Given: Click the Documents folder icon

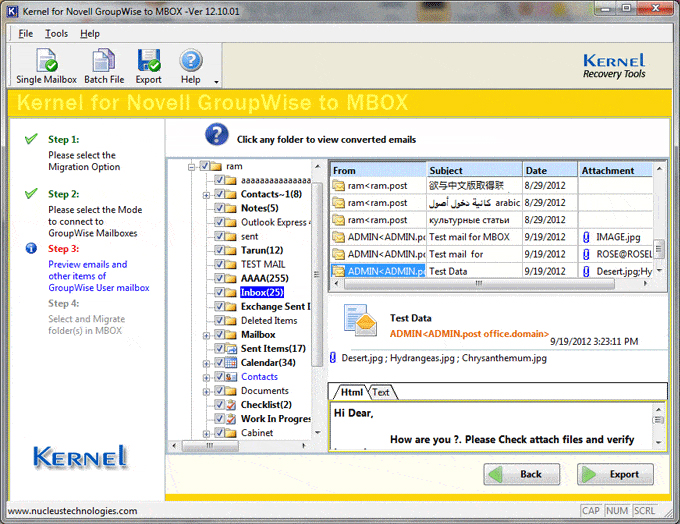Looking at the screenshot, I should [232, 391].
